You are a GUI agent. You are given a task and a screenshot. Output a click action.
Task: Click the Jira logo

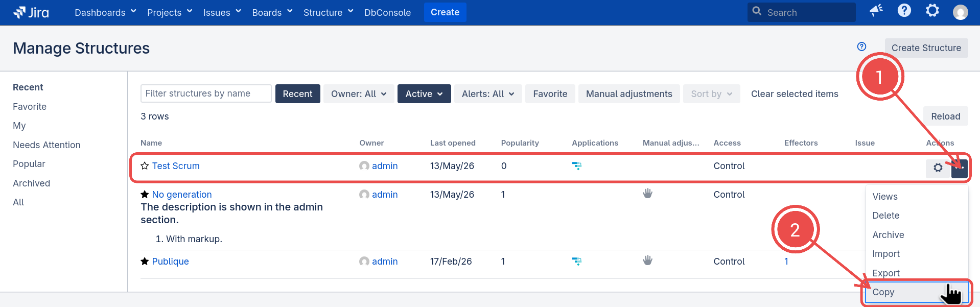coord(31,12)
